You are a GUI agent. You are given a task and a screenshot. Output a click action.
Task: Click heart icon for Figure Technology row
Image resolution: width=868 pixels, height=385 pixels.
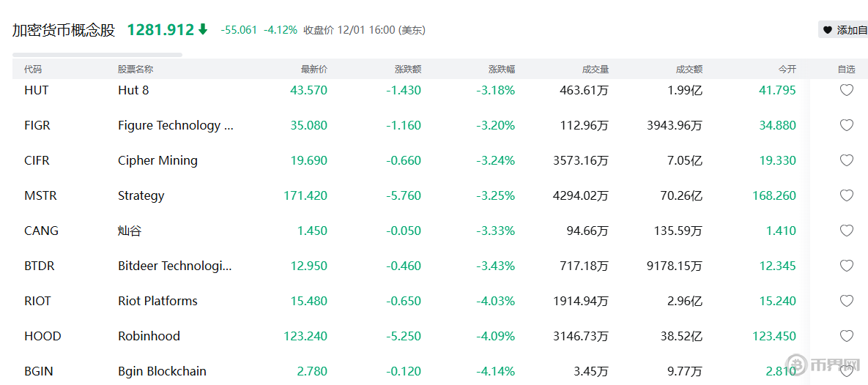(846, 126)
